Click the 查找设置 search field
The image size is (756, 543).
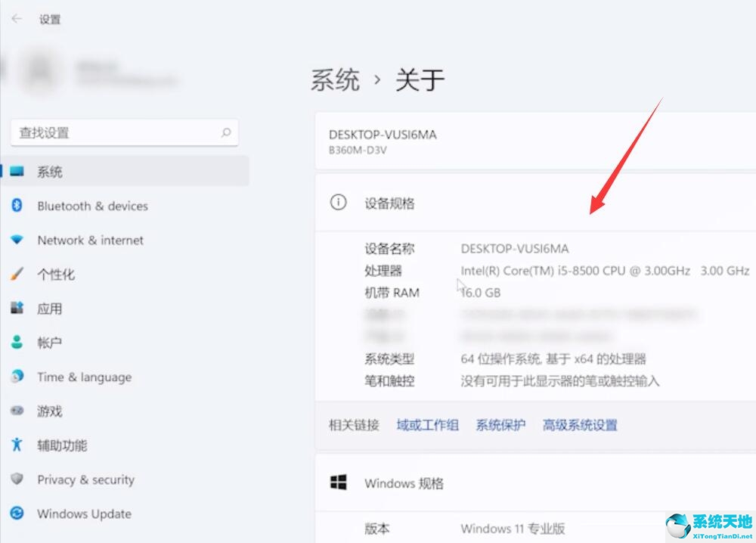pos(125,132)
